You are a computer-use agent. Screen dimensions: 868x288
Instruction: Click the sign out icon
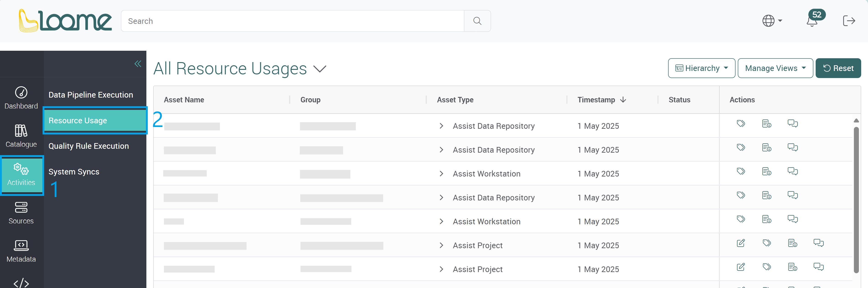coord(849,21)
